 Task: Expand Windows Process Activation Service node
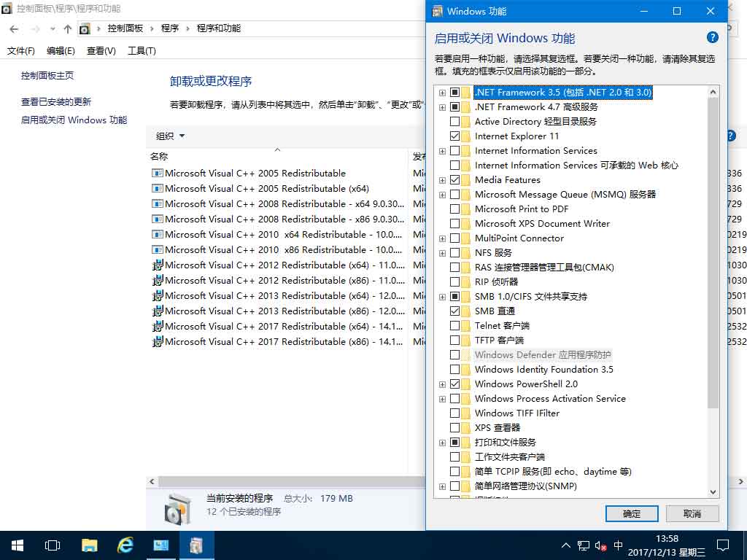coord(443,399)
